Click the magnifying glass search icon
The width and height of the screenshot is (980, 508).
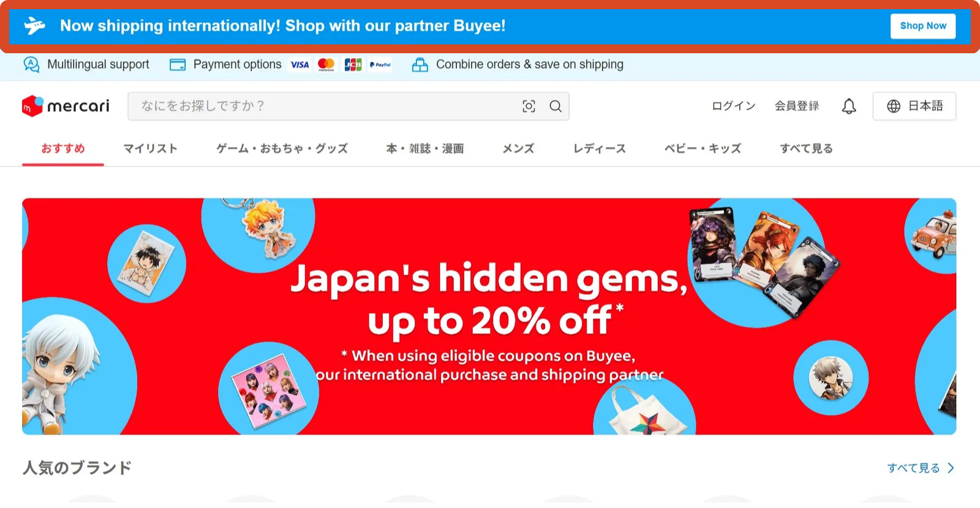[x=556, y=106]
